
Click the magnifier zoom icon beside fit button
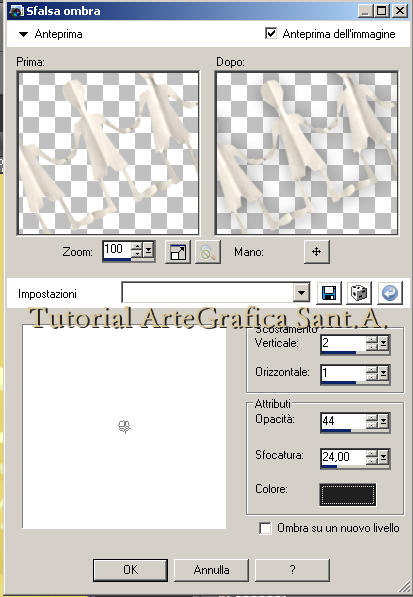pos(207,252)
